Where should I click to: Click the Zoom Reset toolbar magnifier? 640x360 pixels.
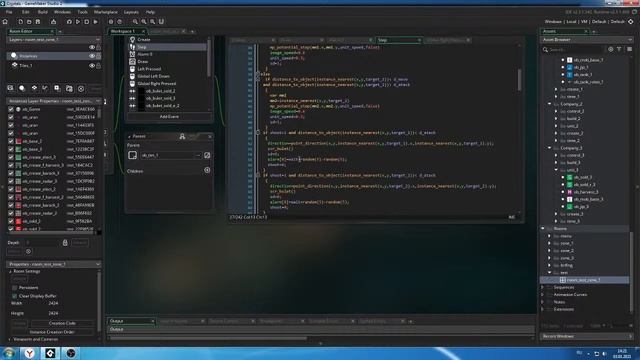pyautogui.click(x=152, y=22)
